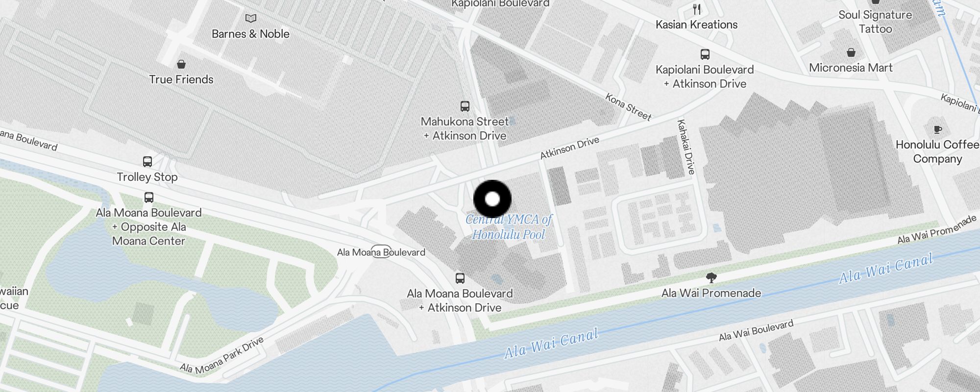Select the Atkinson Drive street label
Viewport: 980px width, 392px height.
coord(569,147)
